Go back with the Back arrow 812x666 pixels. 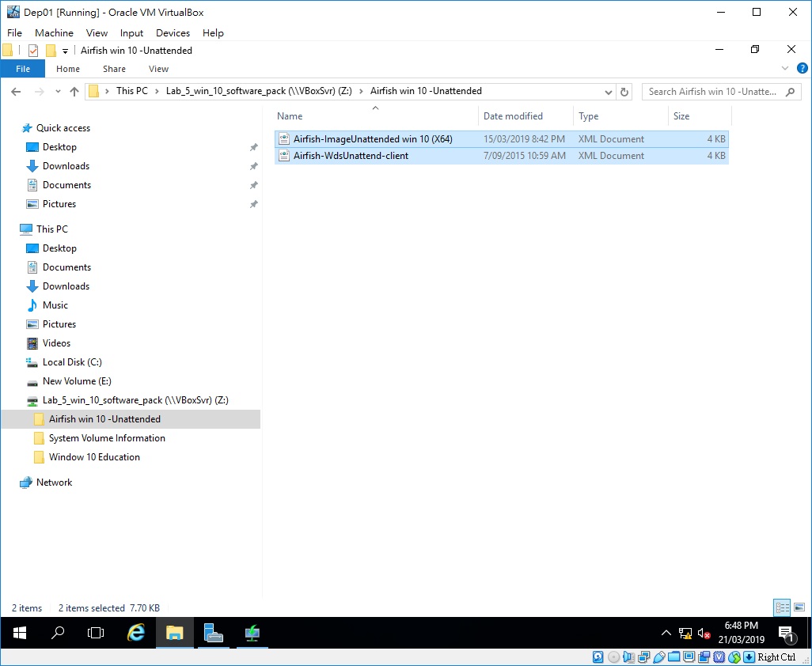tap(16, 92)
